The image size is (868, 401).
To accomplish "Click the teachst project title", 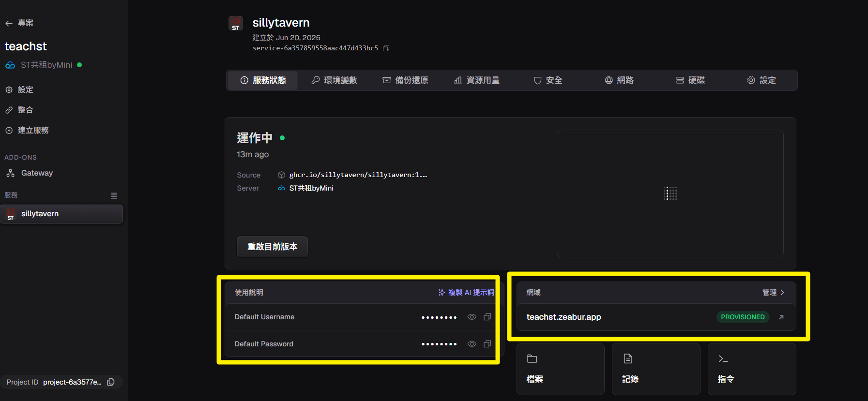I will (x=26, y=46).
